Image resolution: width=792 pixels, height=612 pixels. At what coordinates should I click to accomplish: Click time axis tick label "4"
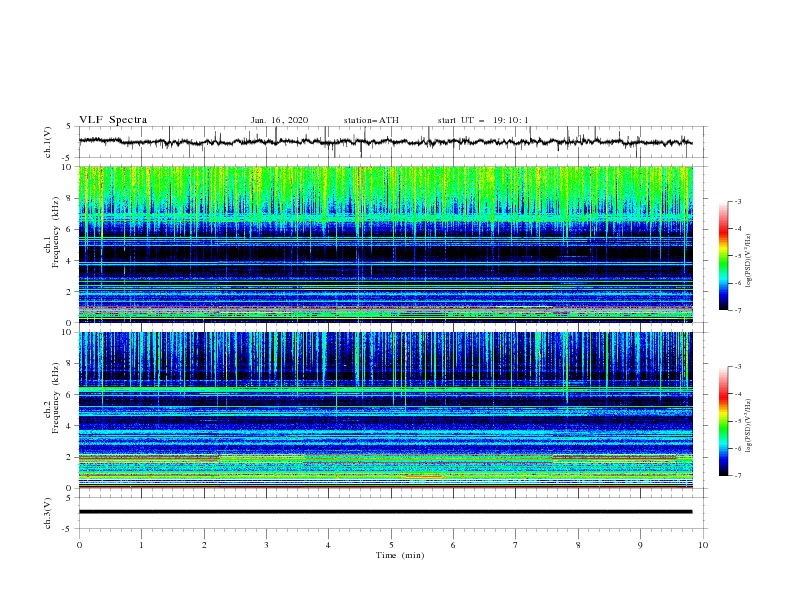tap(328, 545)
